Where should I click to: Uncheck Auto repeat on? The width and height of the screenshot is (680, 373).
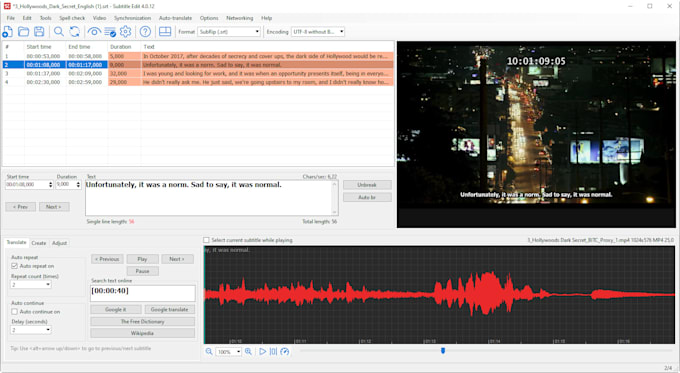point(14,266)
